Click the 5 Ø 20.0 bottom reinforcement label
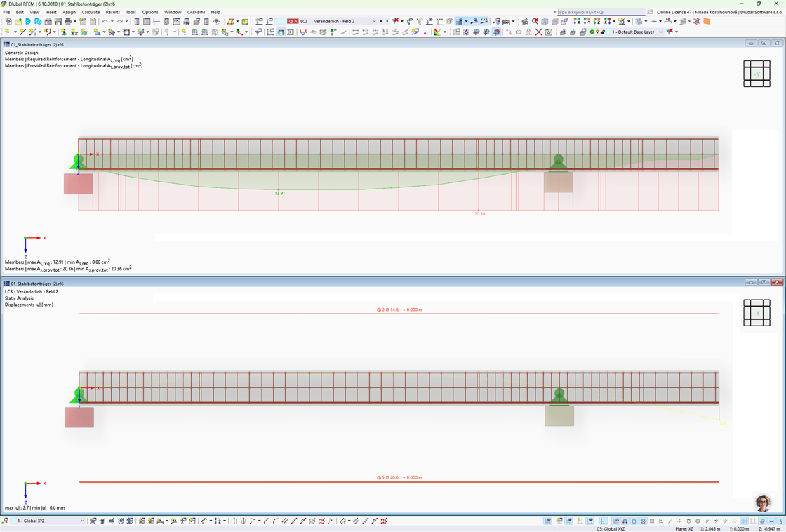The width and height of the screenshot is (786, 532). click(399, 477)
